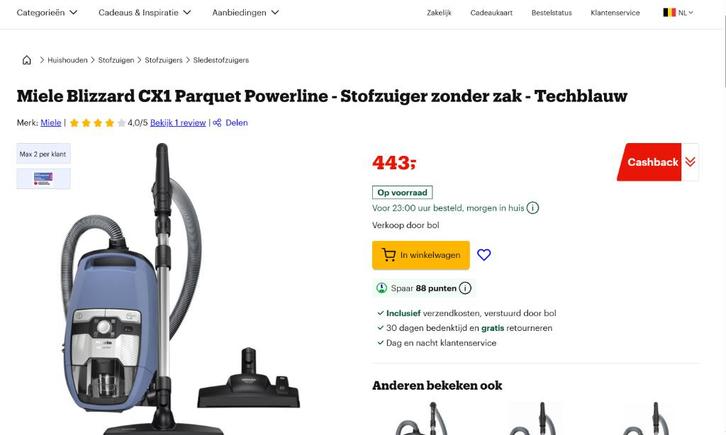
Task: Click the home icon in breadcrumb
Action: 27,60
